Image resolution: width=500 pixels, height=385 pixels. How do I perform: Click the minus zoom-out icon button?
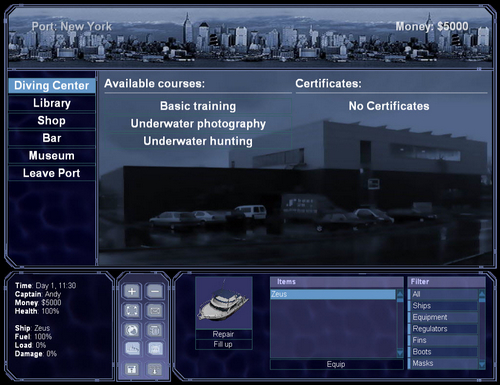(155, 291)
